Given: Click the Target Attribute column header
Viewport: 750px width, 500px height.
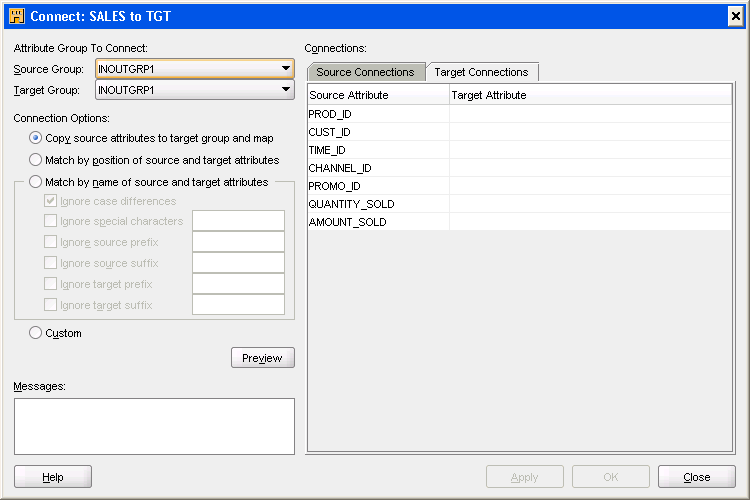Looking at the screenshot, I should (590, 95).
